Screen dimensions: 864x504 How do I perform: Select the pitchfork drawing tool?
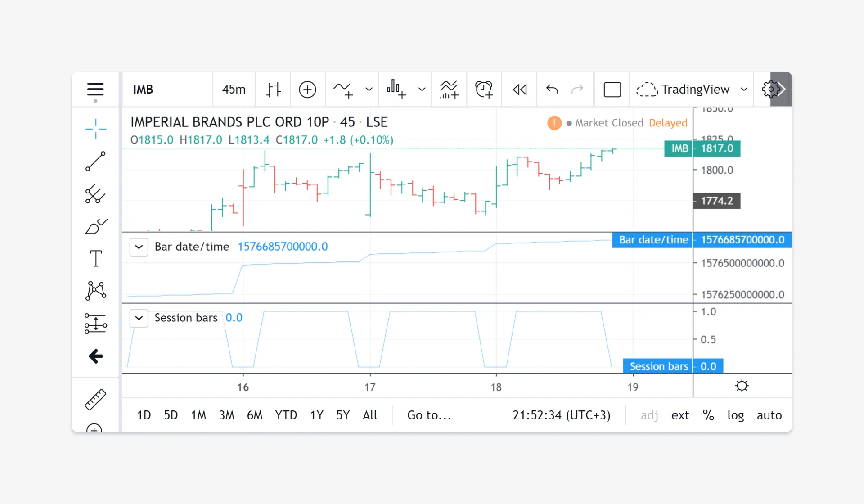[95, 194]
